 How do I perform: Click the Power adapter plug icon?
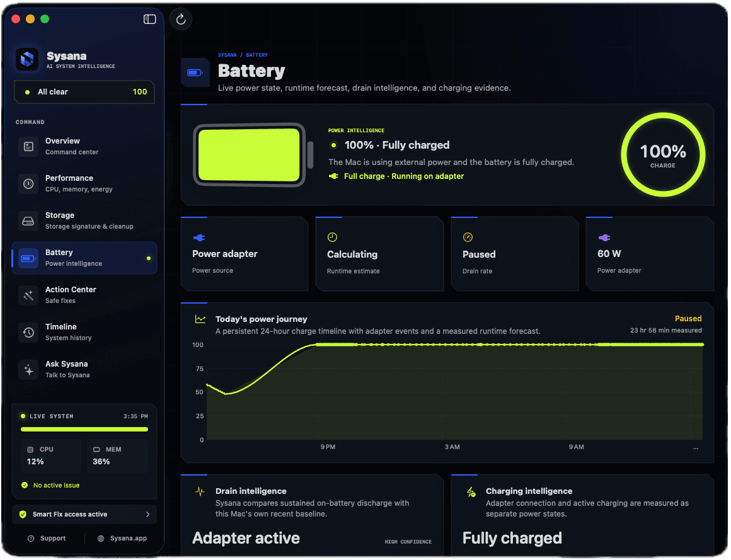point(199,238)
